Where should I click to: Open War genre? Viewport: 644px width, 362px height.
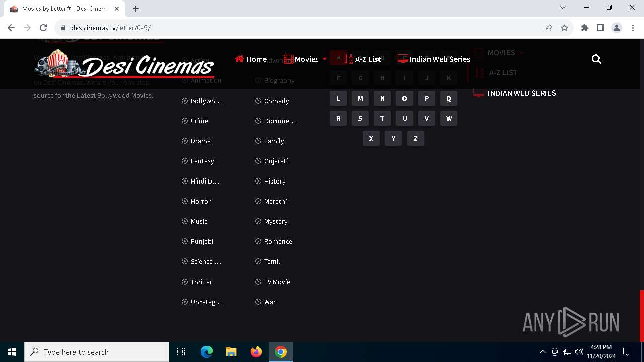coord(266,302)
